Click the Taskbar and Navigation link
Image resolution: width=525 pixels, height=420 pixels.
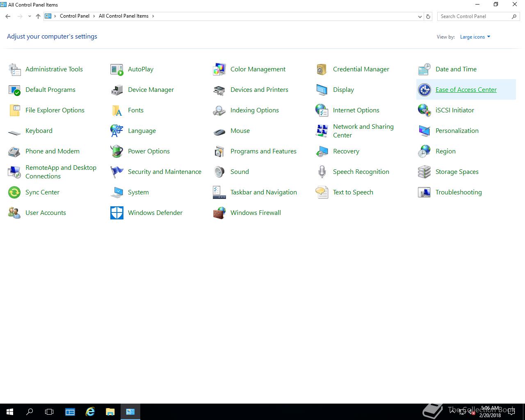pos(264,192)
